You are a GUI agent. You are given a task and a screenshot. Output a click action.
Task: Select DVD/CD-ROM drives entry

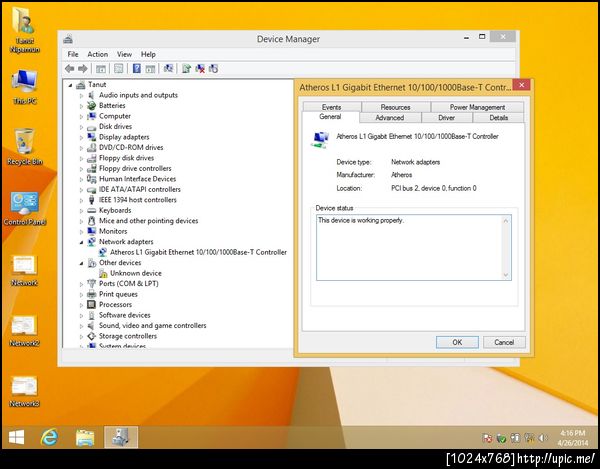pyautogui.click(x=131, y=148)
